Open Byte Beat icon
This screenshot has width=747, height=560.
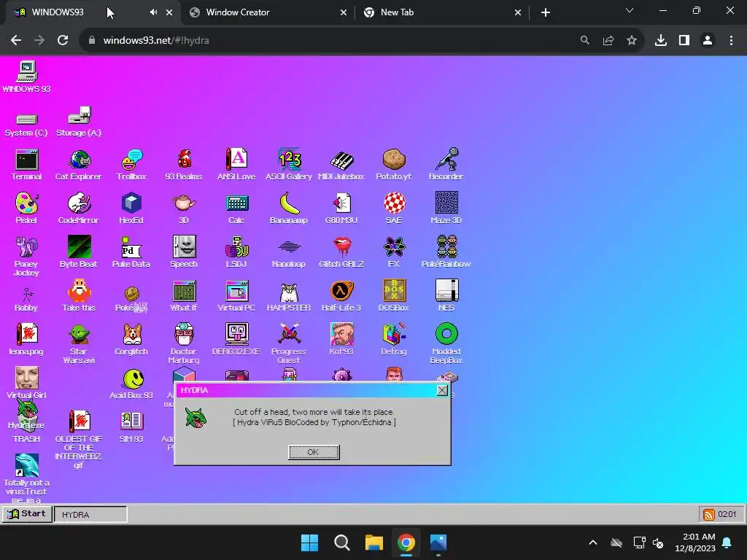point(79,252)
